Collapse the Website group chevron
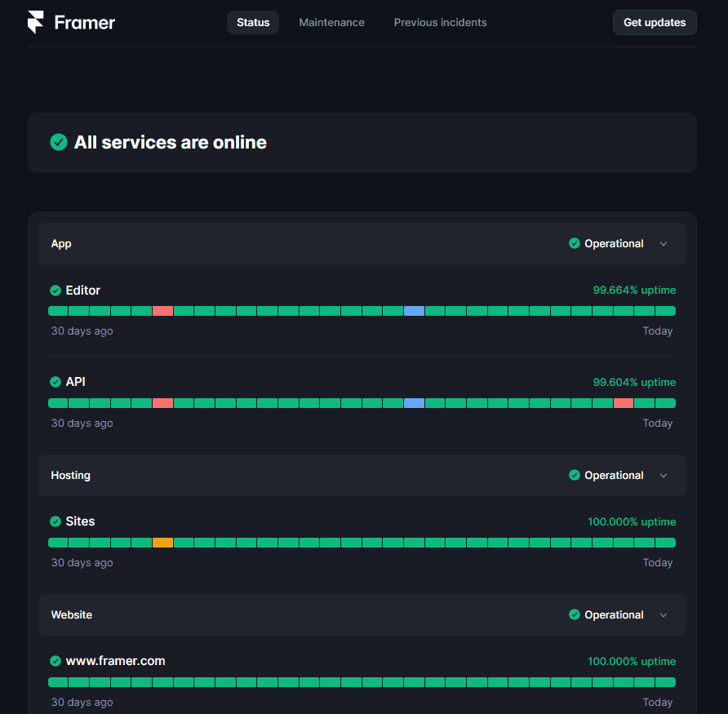This screenshot has height=714, width=728. [x=664, y=615]
